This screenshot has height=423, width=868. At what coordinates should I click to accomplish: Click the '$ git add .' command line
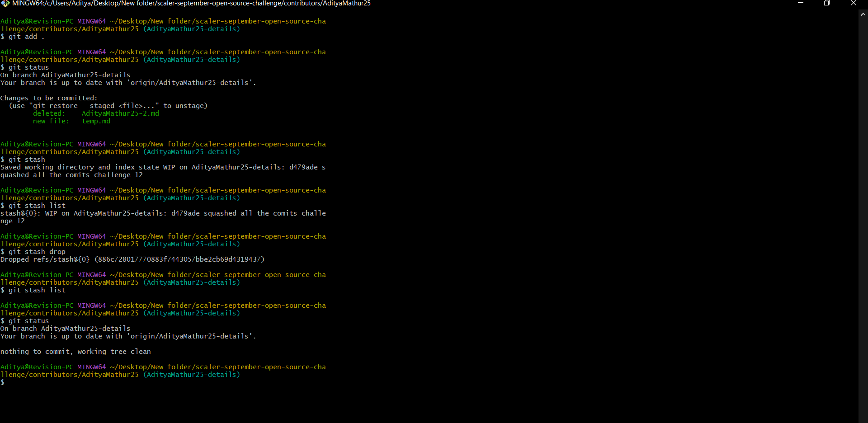(23, 37)
